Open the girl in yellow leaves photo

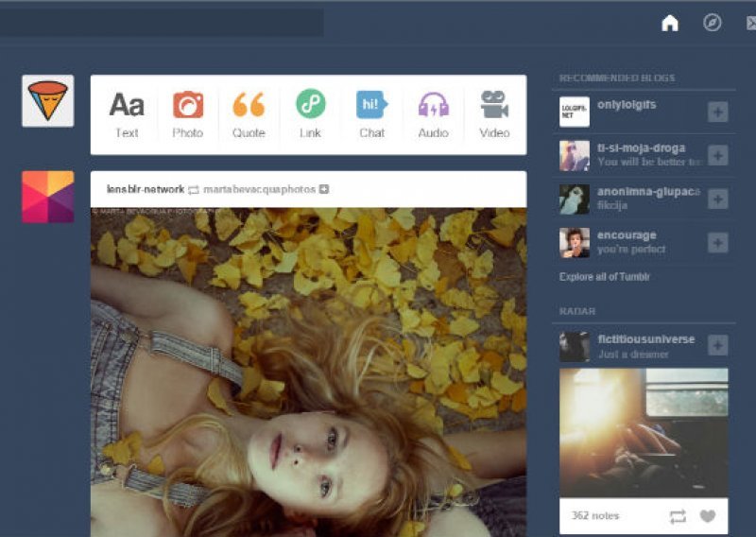[309, 372]
